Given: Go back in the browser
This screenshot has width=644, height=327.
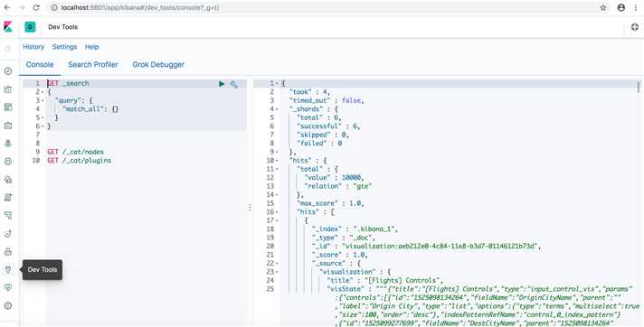Looking at the screenshot, I should 7,7.
